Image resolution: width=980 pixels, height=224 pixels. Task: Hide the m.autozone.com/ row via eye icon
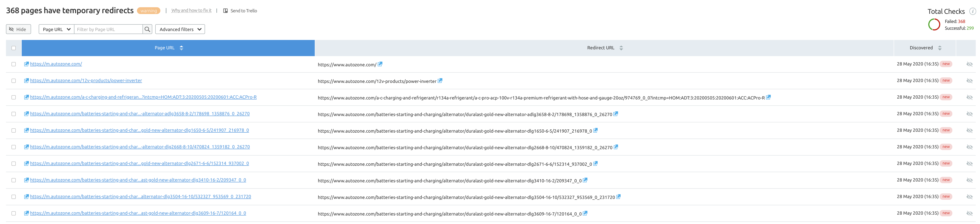pyautogui.click(x=969, y=64)
